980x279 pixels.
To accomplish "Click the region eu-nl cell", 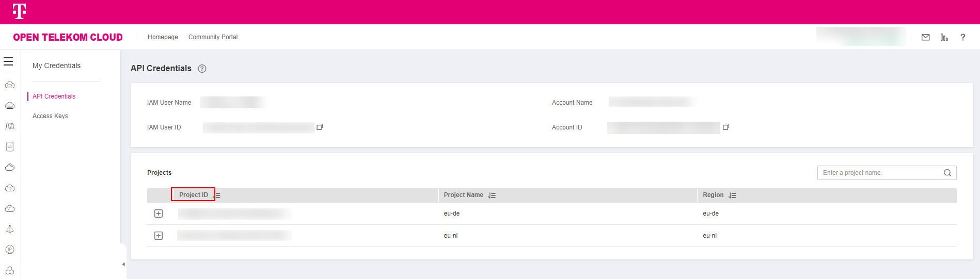I will (709, 236).
